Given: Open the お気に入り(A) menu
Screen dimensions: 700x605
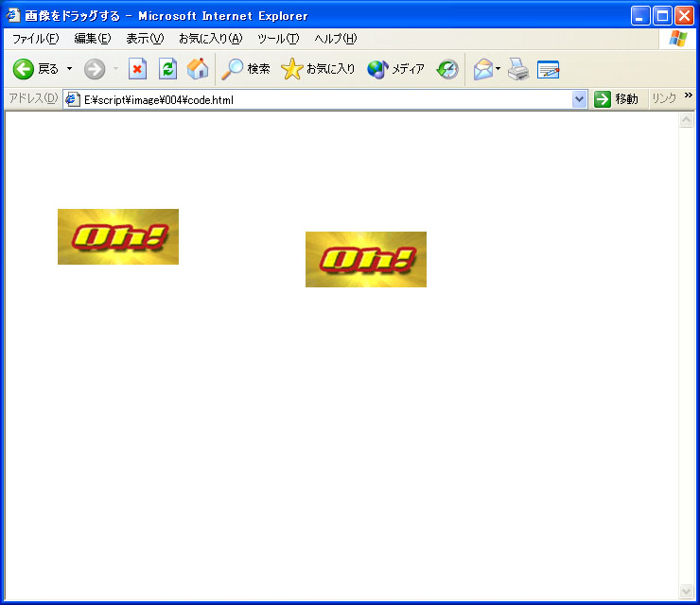Looking at the screenshot, I should coord(210,39).
